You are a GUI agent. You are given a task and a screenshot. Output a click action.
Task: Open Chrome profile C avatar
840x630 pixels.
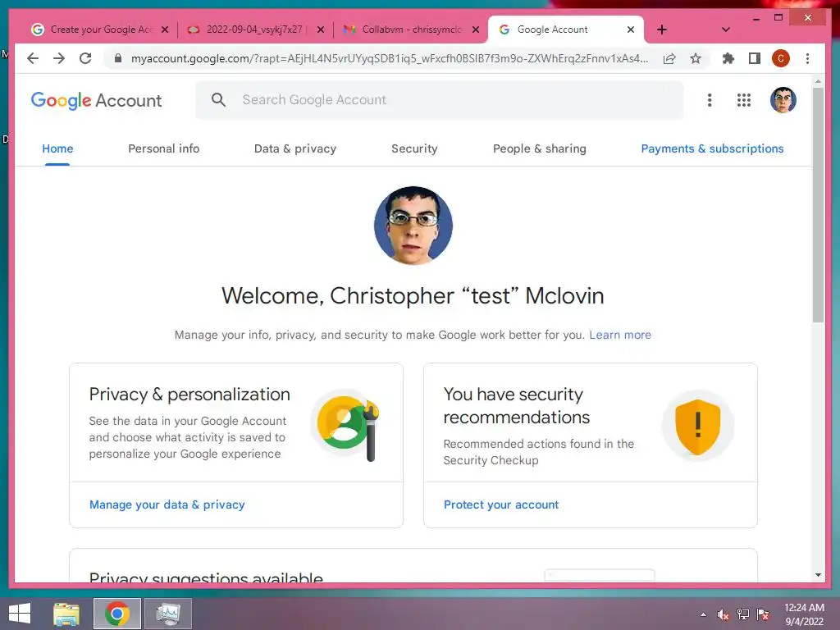tap(781, 58)
